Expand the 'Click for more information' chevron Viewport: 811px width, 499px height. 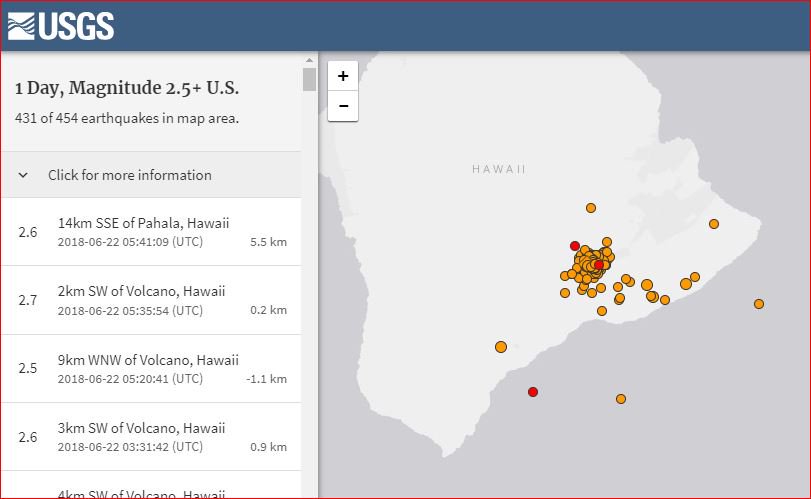pyautogui.click(x=23, y=175)
